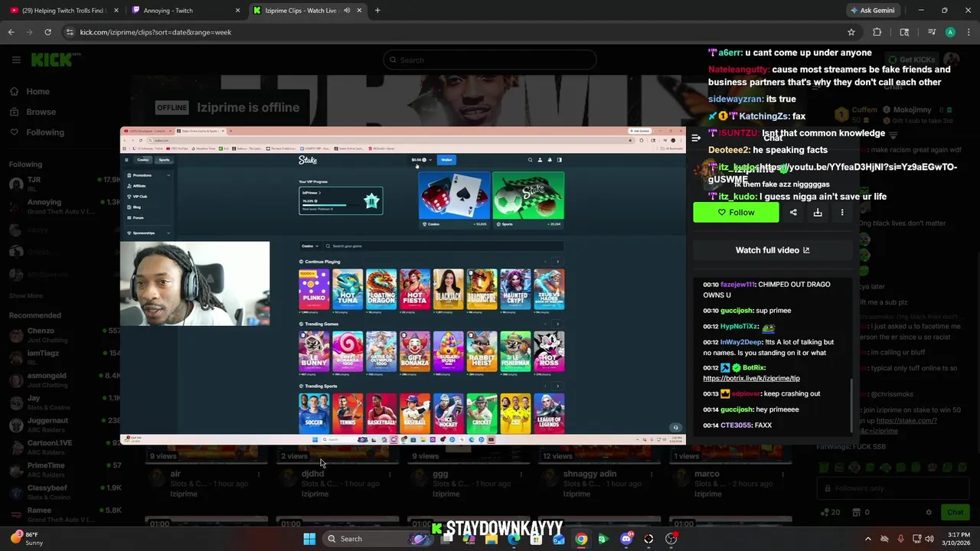Show hidden system tray icons
Screen dimensions: 980x551
867,539
